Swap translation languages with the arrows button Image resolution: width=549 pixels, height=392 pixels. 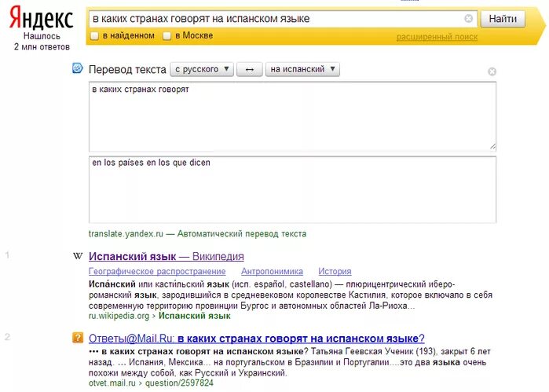tap(249, 69)
